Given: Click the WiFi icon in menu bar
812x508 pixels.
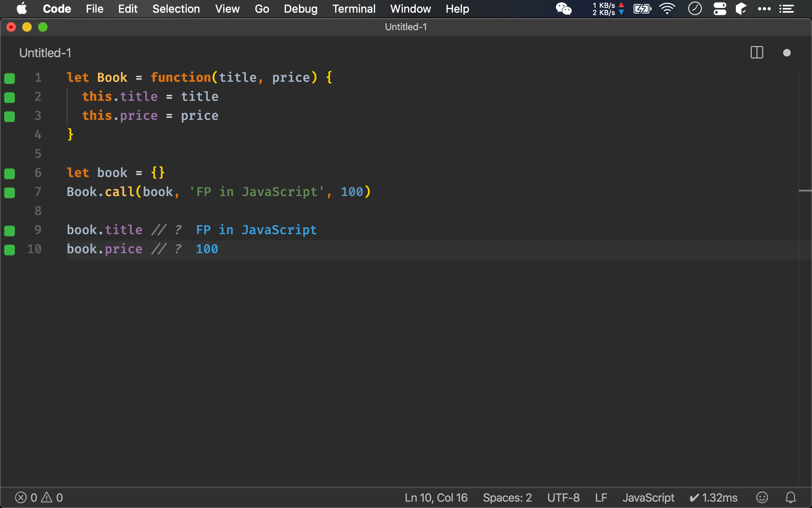Looking at the screenshot, I should pyautogui.click(x=667, y=9).
